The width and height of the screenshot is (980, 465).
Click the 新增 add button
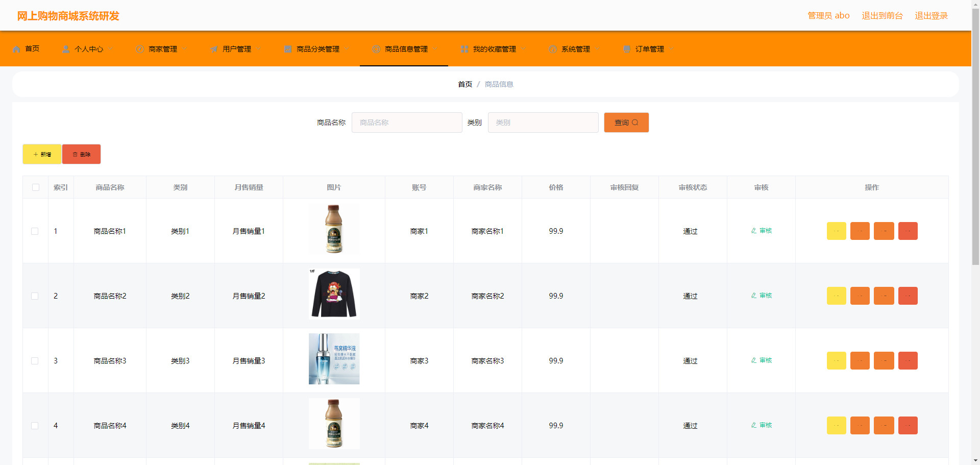click(x=42, y=154)
